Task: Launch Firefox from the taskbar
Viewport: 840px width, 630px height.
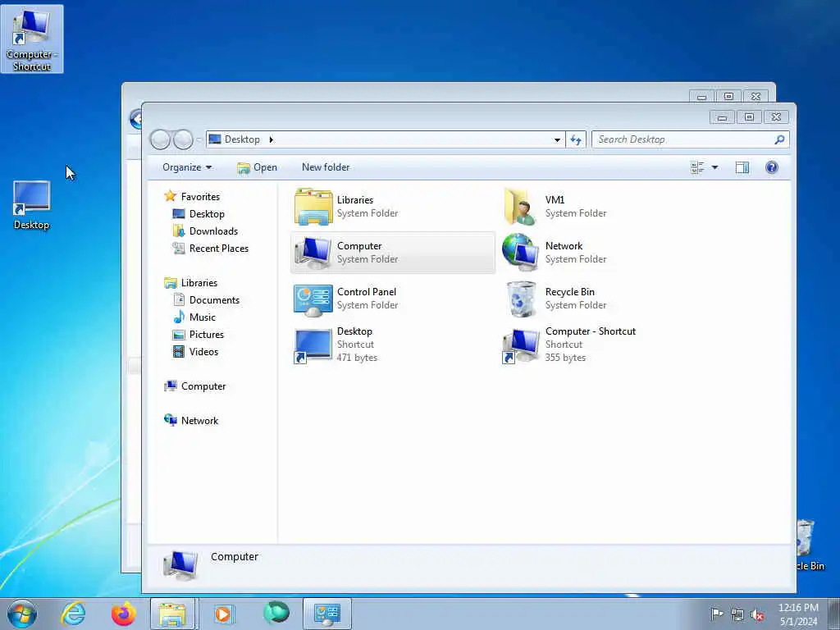Action: [x=124, y=614]
